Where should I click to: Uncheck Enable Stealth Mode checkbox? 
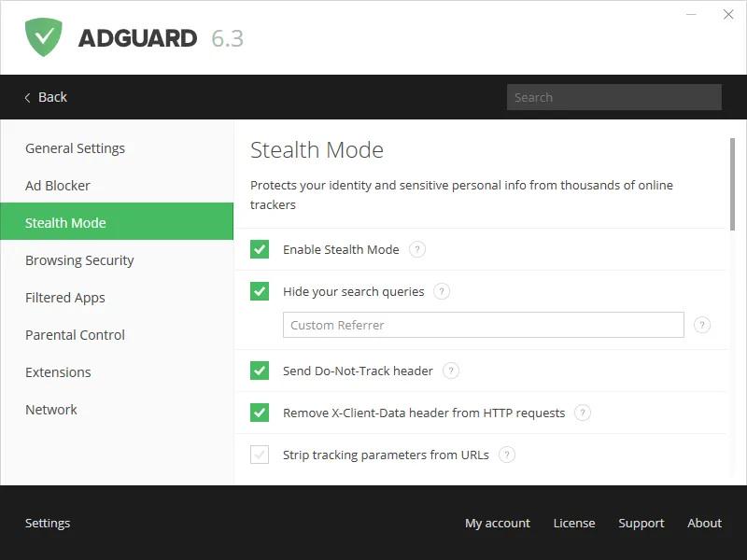(260, 249)
